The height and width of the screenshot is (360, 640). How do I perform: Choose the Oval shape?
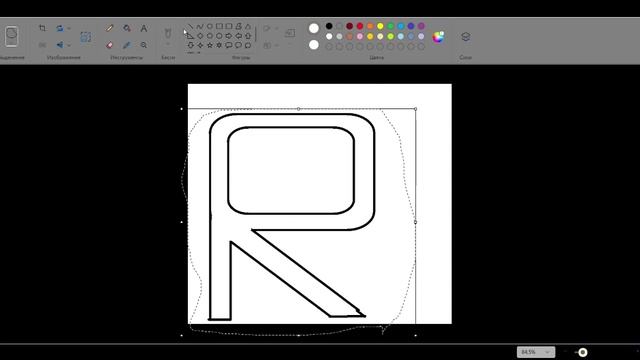[209, 26]
